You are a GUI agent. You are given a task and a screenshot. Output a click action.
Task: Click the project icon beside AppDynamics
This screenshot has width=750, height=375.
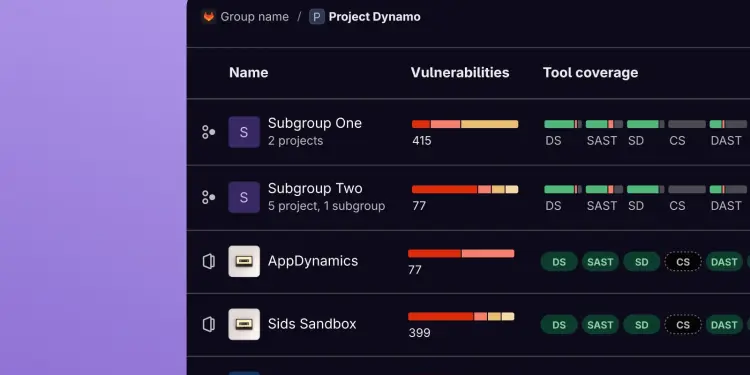point(209,262)
